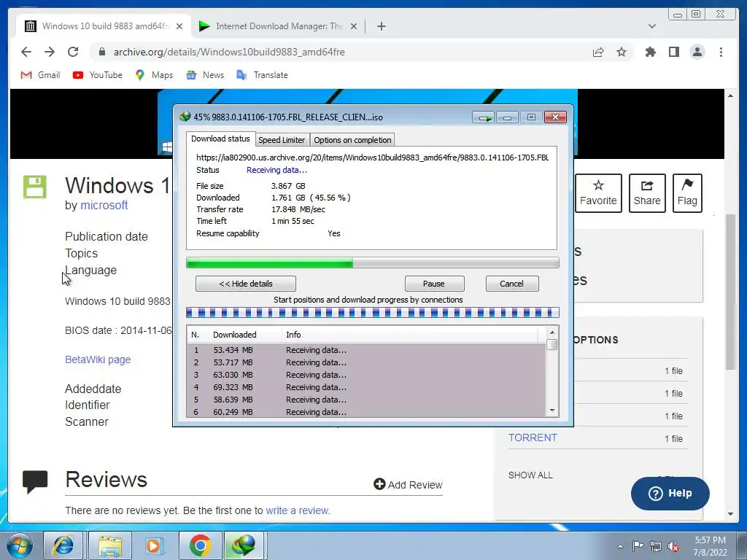This screenshot has width=747, height=560.
Task: Switch to Windows 10 build 9883 tab
Action: [x=104, y=26]
